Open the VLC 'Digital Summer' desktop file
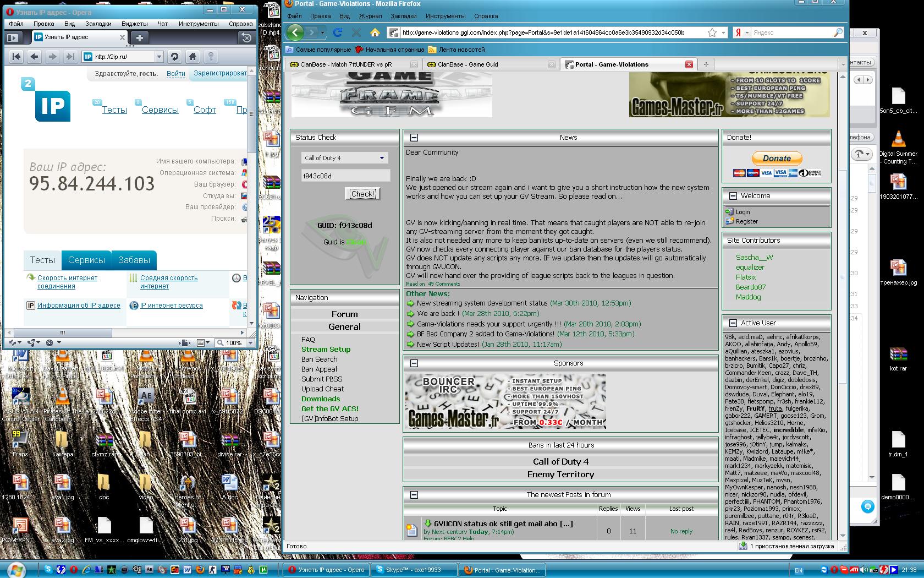The width and height of the screenshot is (924, 578). 898,147
